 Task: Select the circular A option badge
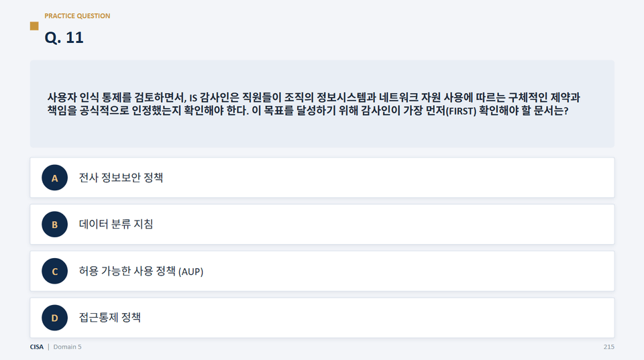tap(54, 178)
